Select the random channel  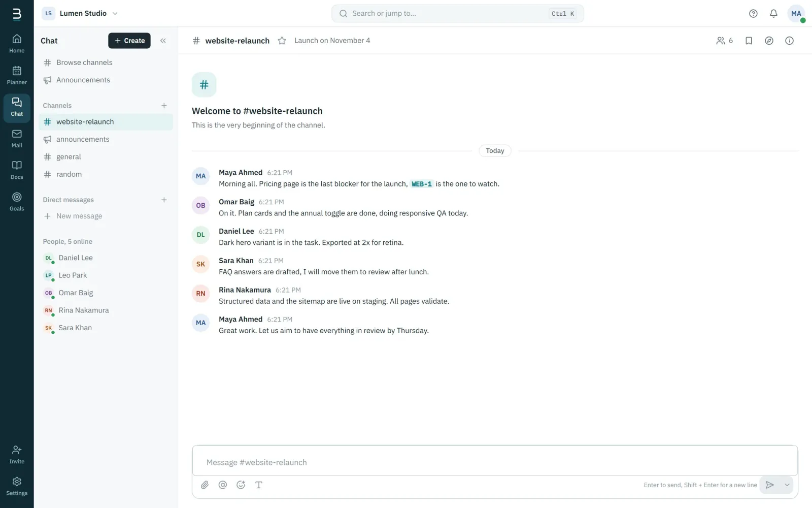click(106, 174)
